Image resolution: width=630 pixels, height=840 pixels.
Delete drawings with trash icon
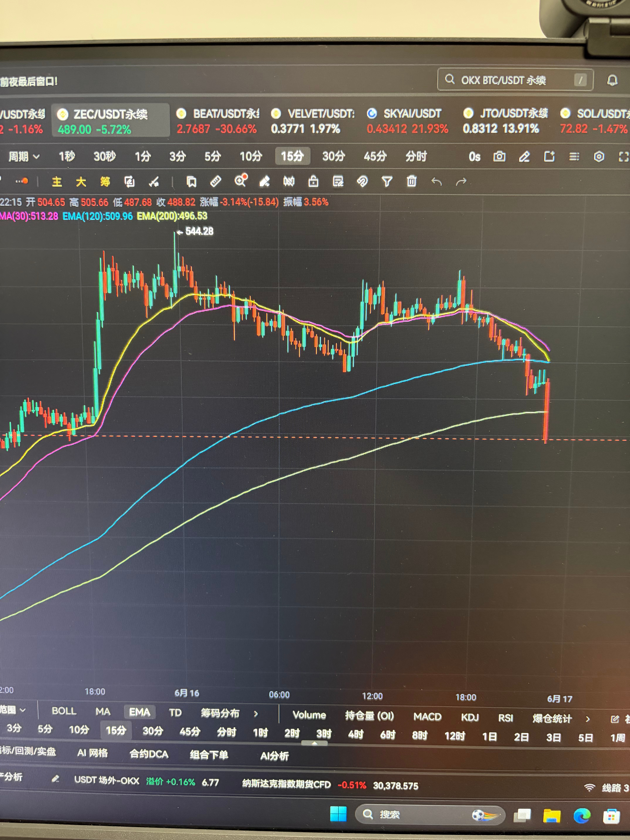pos(412,181)
